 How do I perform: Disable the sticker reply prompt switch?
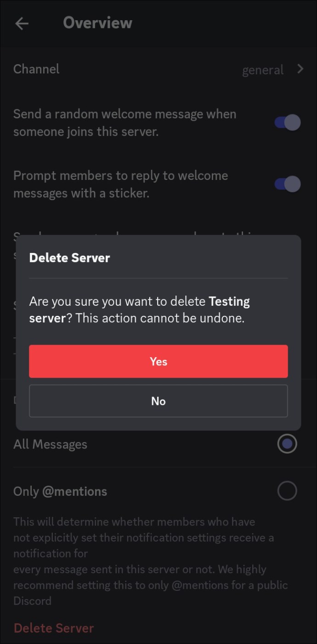(x=288, y=184)
